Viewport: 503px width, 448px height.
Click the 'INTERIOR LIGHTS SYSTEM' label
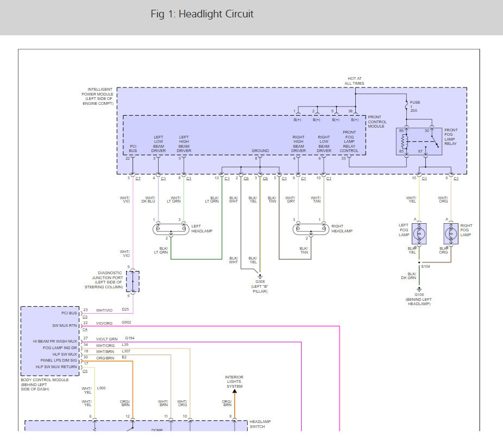234,382
